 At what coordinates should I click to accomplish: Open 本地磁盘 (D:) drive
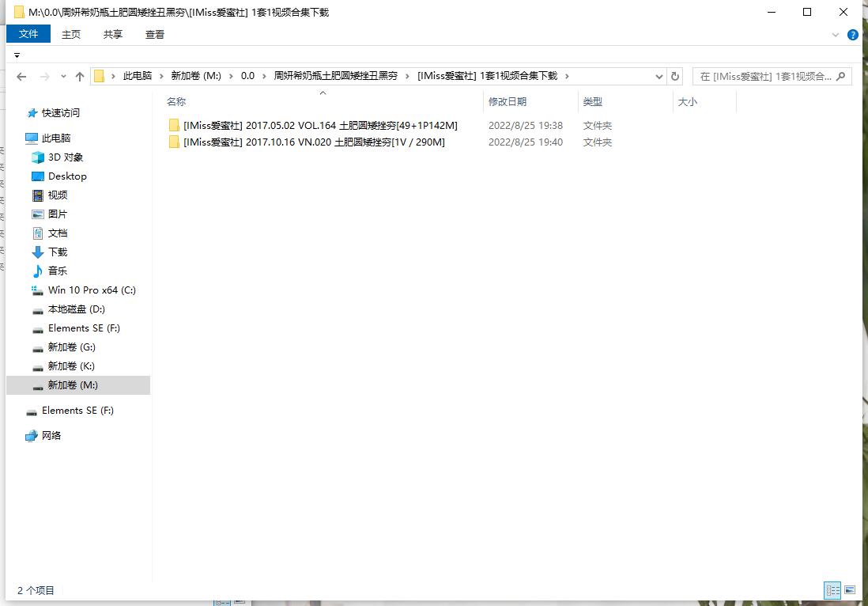click(x=77, y=309)
